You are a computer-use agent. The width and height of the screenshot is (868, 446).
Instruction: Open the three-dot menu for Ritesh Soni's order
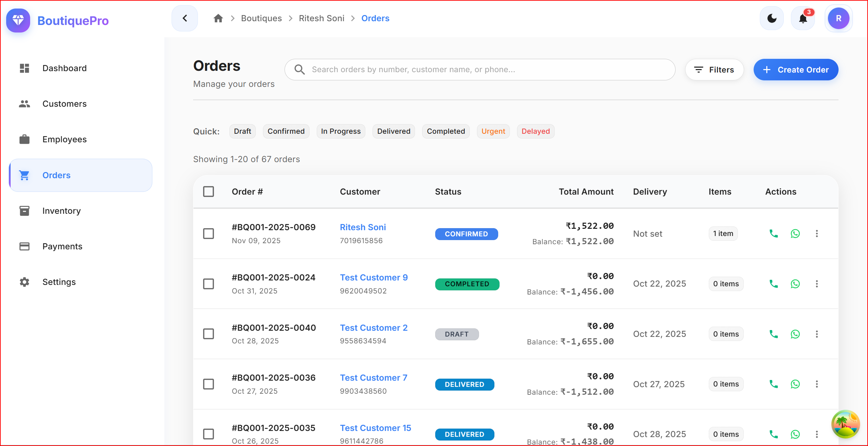(x=817, y=234)
